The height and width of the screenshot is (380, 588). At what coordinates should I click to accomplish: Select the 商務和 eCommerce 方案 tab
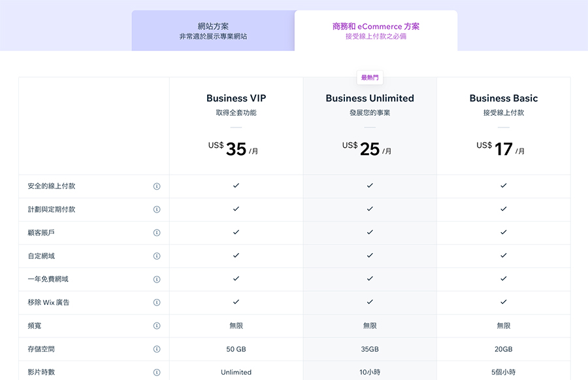pos(376,29)
